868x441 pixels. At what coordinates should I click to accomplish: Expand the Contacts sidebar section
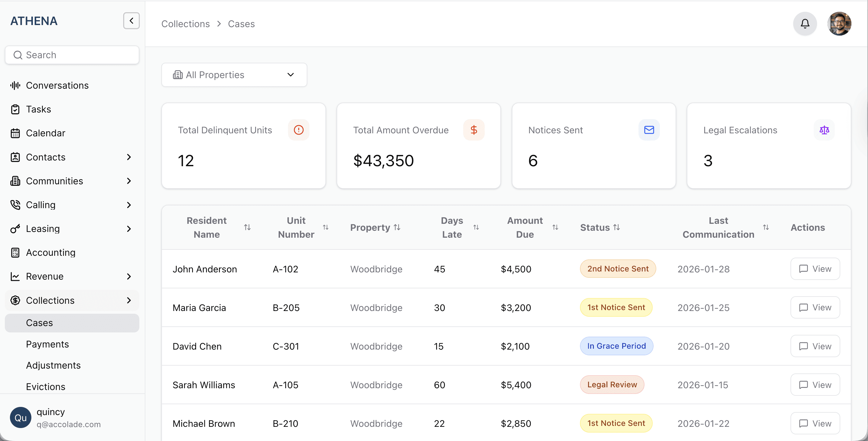tap(129, 157)
